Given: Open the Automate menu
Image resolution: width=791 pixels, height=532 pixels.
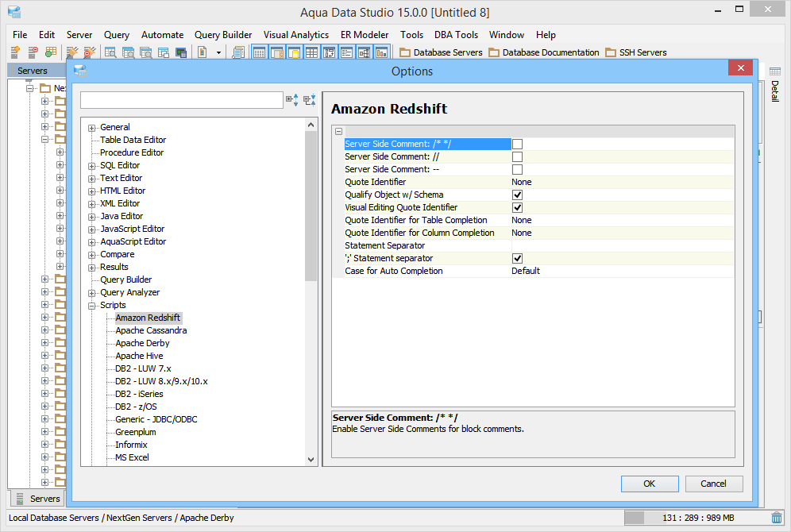Looking at the screenshot, I should [x=162, y=35].
